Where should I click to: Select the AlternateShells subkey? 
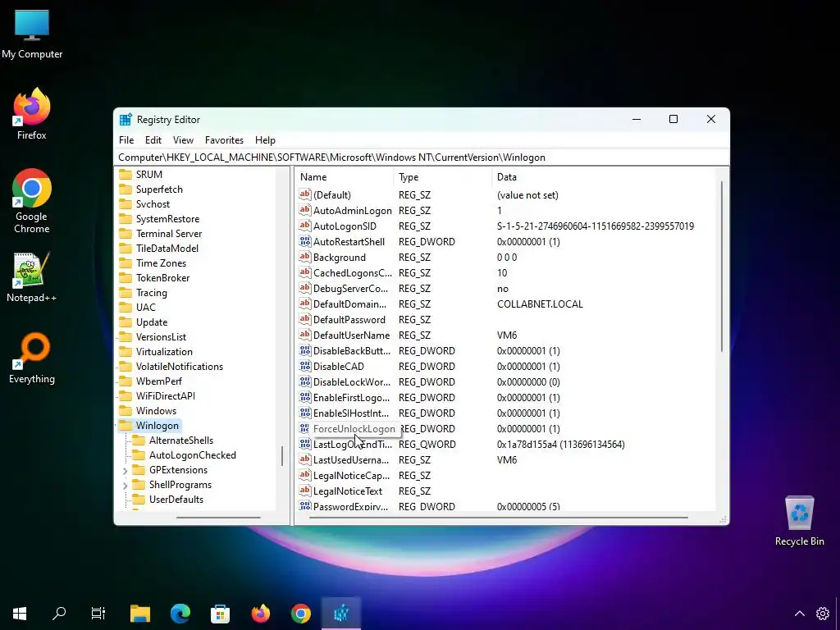click(181, 441)
